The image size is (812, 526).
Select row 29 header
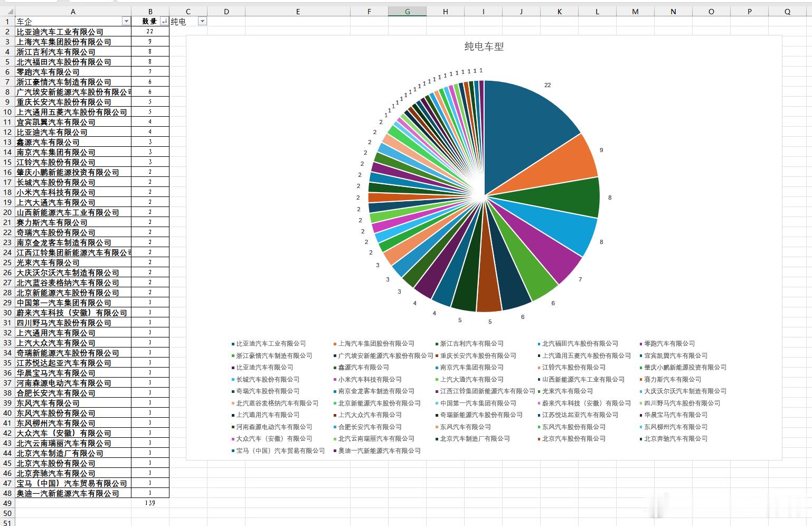pyautogui.click(x=7, y=303)
